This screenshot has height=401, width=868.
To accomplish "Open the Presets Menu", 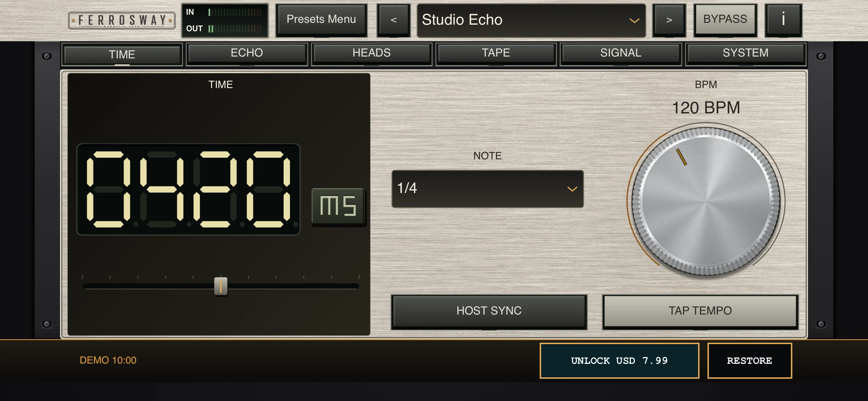I will click(x=321, y=20).
